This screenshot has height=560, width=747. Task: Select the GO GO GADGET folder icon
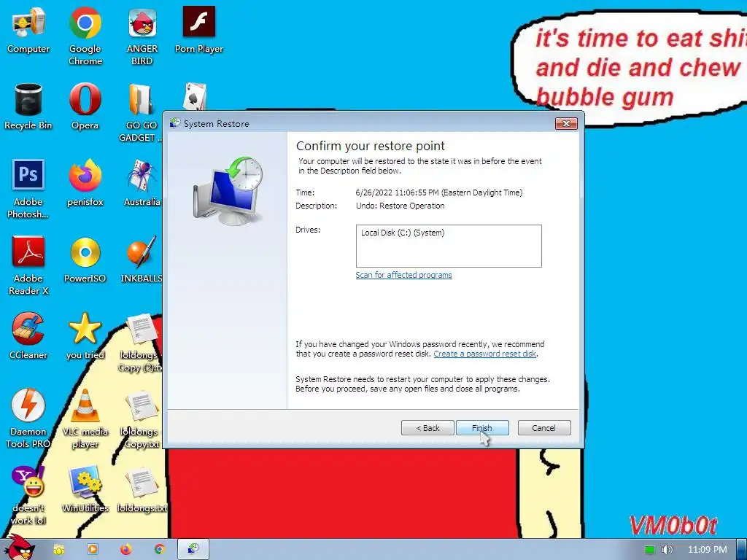click(141, 112)
